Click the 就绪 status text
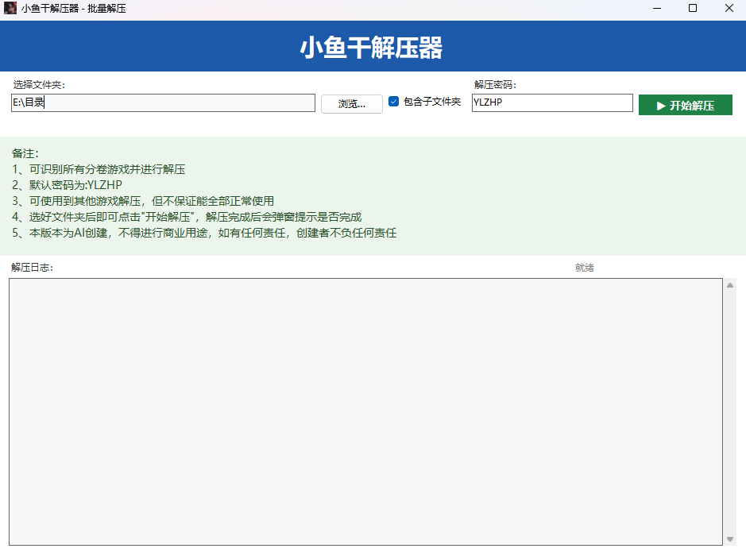This screenshot has width=746, height=560. (584, 268)
